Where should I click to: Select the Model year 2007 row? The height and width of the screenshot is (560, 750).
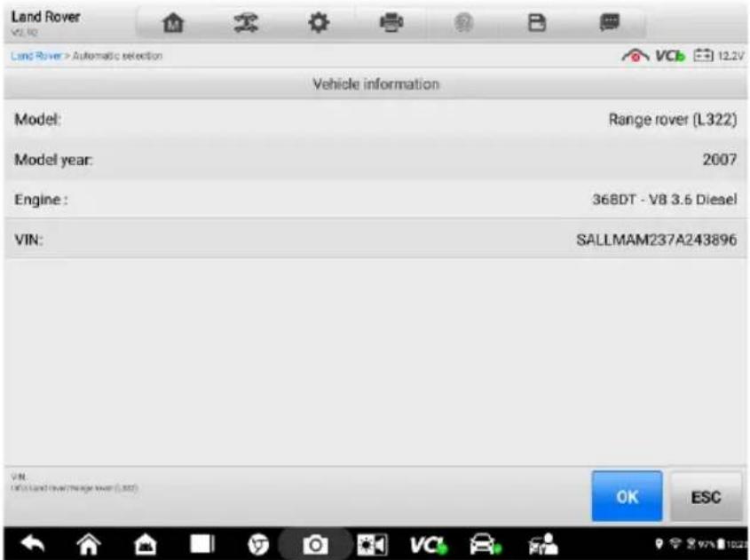(375, 159)
